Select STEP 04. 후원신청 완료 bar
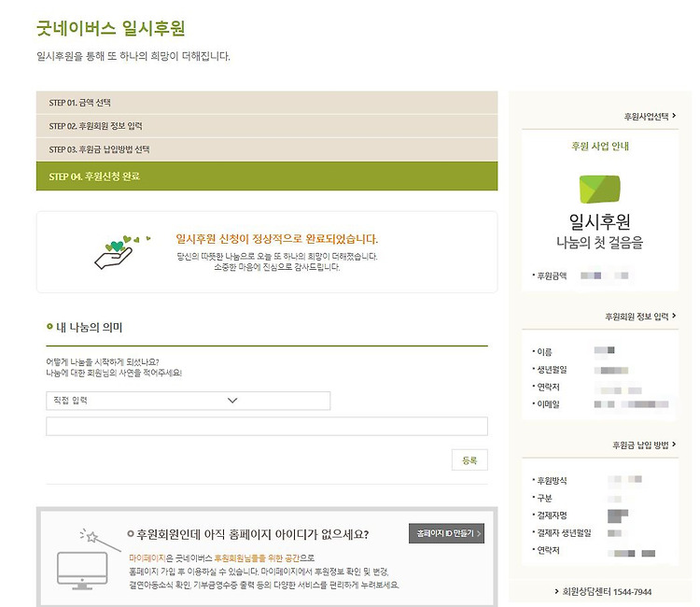 pos(267,176)
